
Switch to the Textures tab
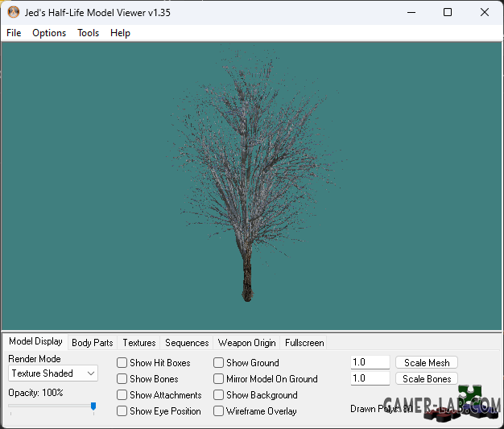tap(139, 343)
